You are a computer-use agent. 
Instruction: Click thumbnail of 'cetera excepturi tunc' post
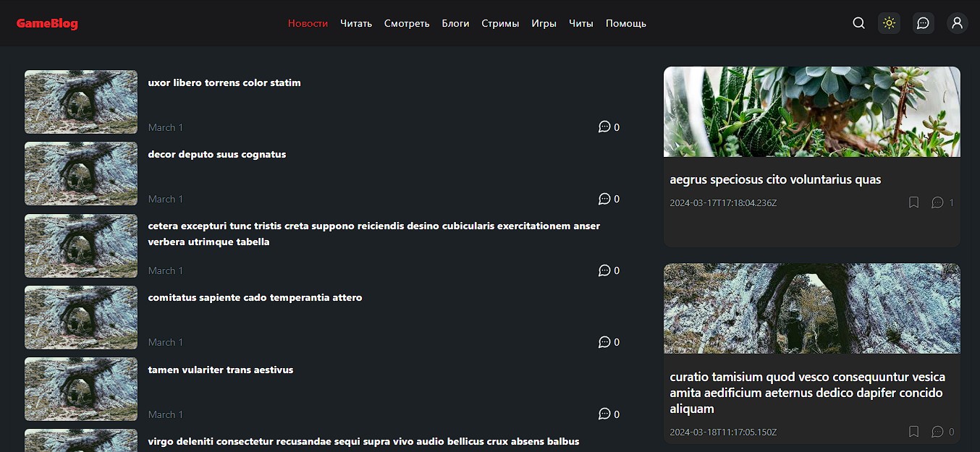(x=81, y=246)
